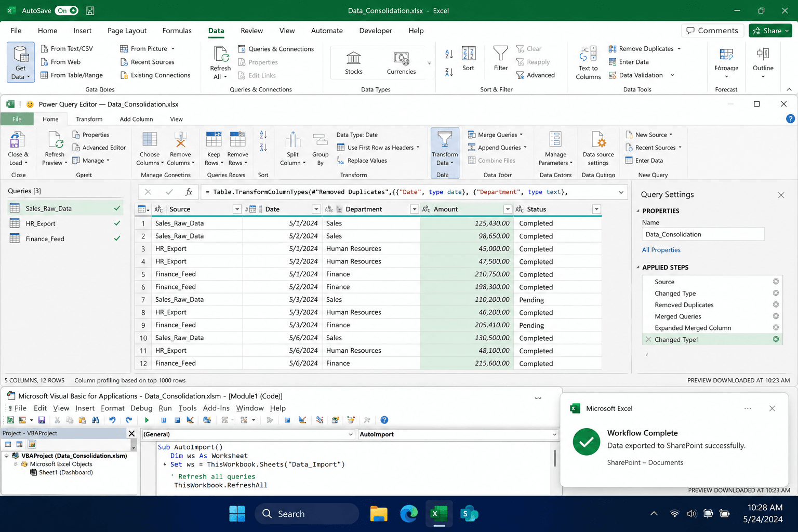Open SharePoint app from taskbar

(x=469, y=514)
